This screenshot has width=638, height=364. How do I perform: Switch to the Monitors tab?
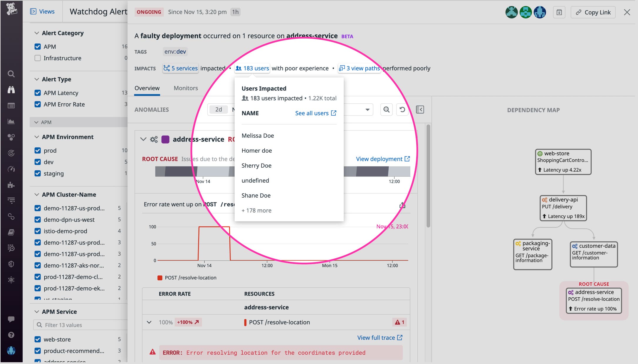pyautogui.click(x=186, y=88)
